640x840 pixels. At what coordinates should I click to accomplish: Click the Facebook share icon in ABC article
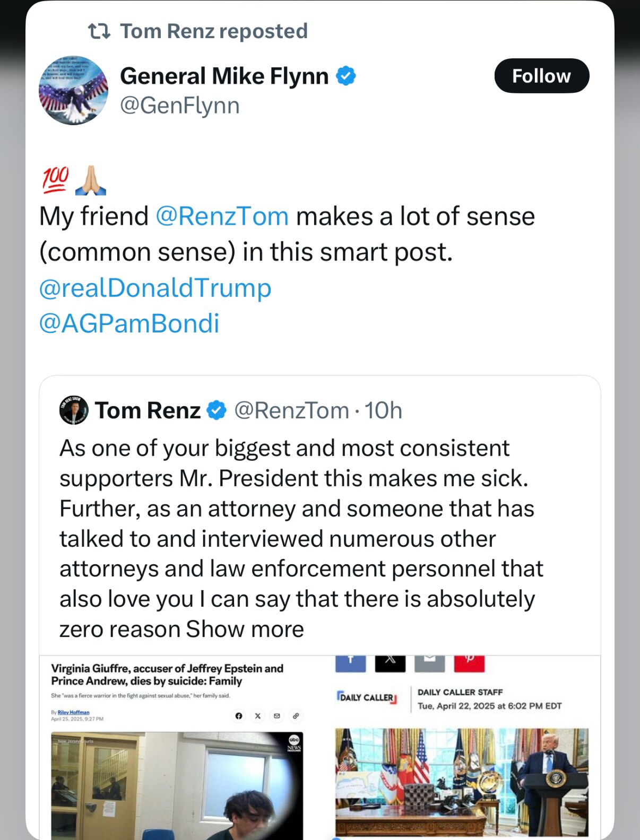[x=239, y=716]
